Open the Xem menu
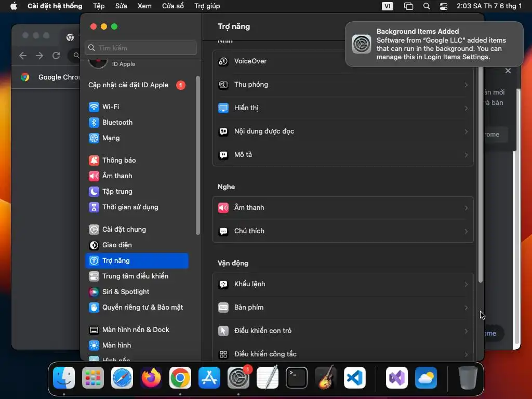This screenshot has height=399, width=532. pos(144,6)
